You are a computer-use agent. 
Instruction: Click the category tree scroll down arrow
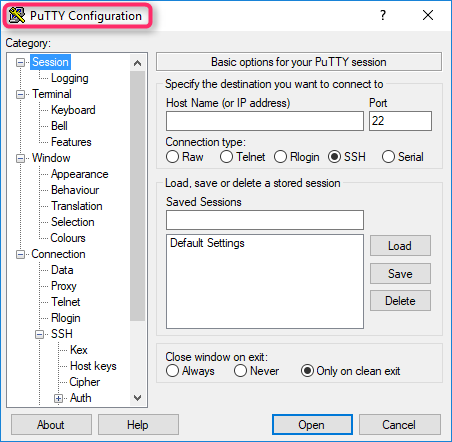click(x=137, y=398)
